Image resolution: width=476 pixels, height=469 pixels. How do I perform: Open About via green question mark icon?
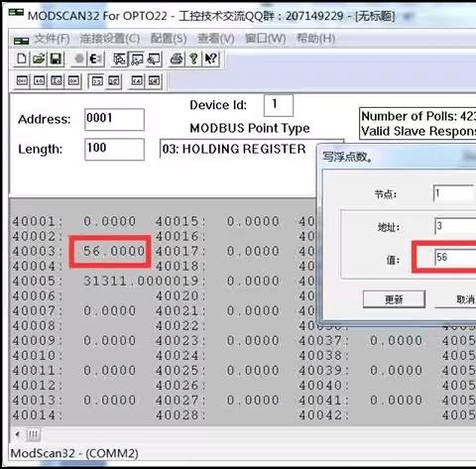[193, 59]
